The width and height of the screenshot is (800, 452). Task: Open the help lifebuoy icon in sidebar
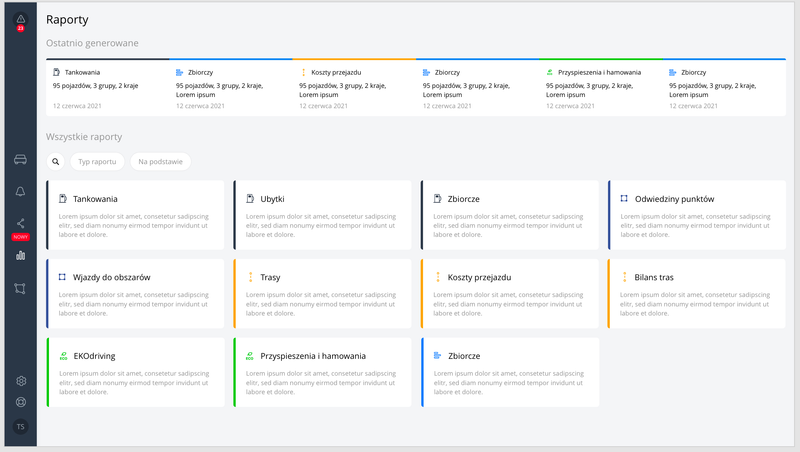tap(20, 402)
